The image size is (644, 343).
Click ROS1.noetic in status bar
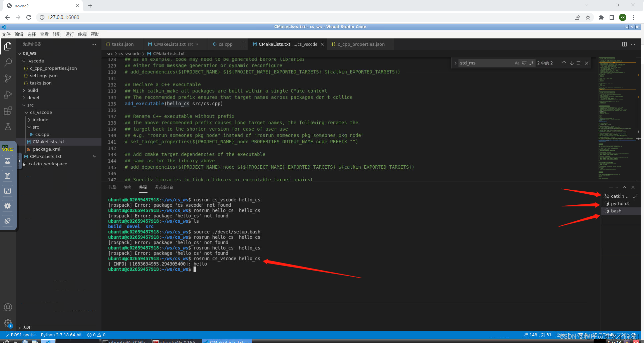coord(21,335)
